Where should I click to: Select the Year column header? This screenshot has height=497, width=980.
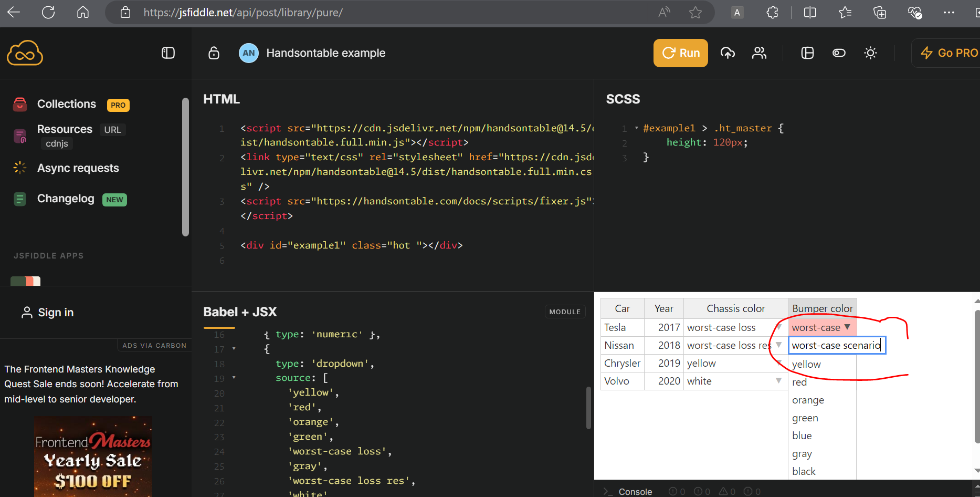coord(664,308)
